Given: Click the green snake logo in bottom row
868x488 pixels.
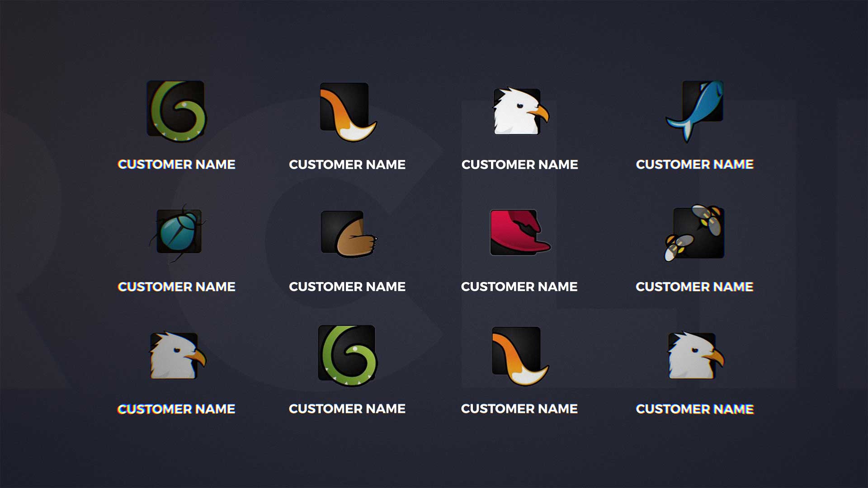Looking at the screenshot, I should pyautogui.click(x=348, y=355).
